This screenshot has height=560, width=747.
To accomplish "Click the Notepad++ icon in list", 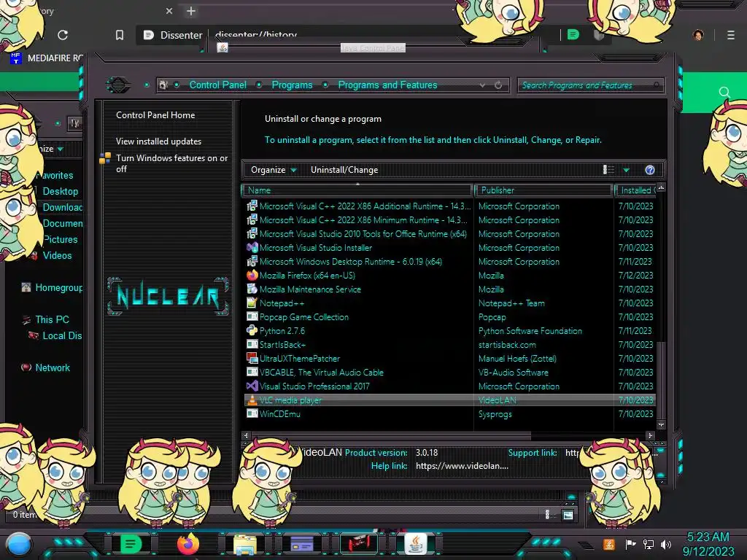I will tap(252, 303).
